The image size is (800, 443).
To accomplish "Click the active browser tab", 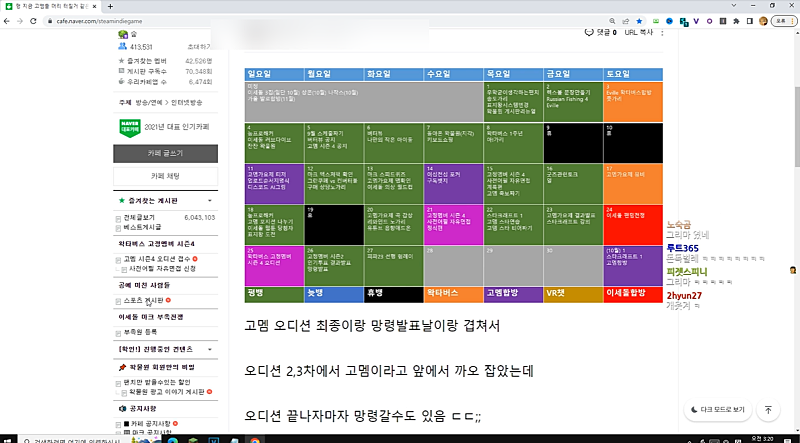I will [x=60, y=4].
